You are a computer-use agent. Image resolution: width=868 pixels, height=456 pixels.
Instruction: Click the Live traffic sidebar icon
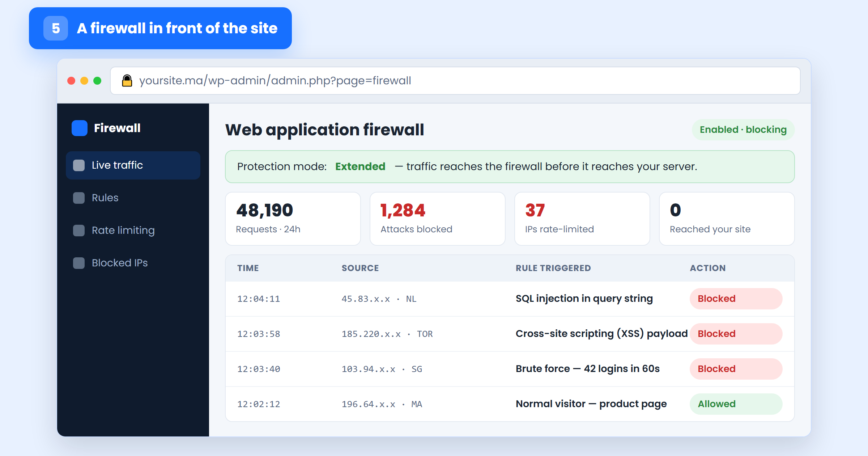click(79, 165)
